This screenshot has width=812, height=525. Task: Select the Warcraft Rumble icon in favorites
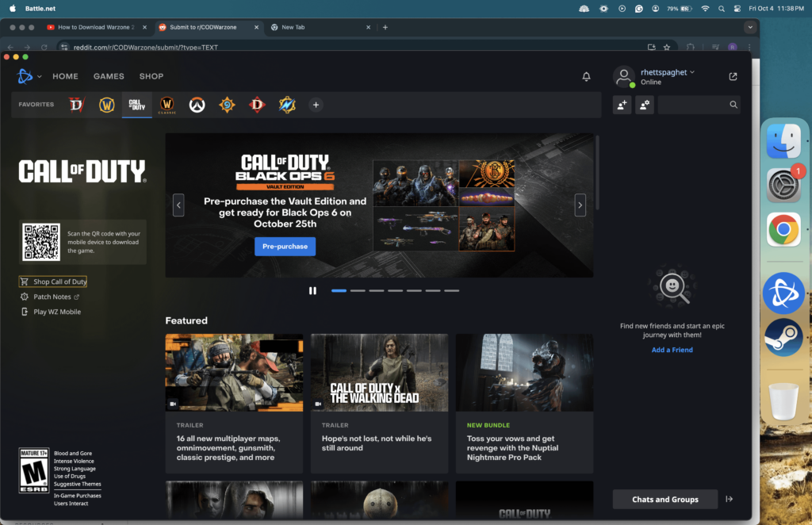pyautogui.click(x=287, y=105)
